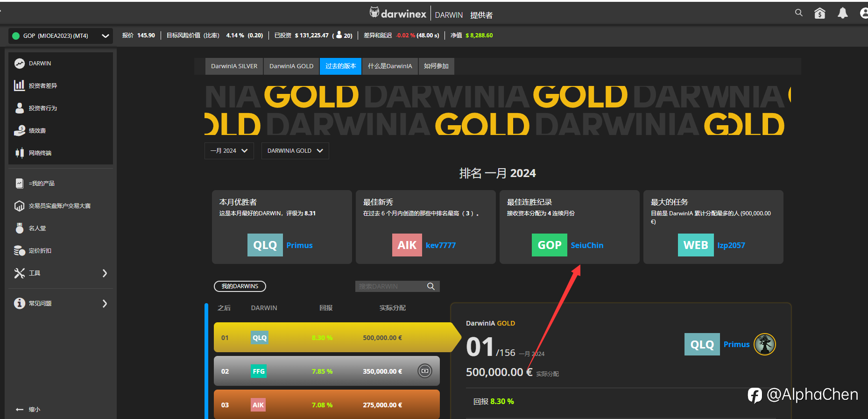The height and width of the screenshot is (419, 868).
Task: Click QLQ badge in detail panel
Action: click(x=702, y=344)
